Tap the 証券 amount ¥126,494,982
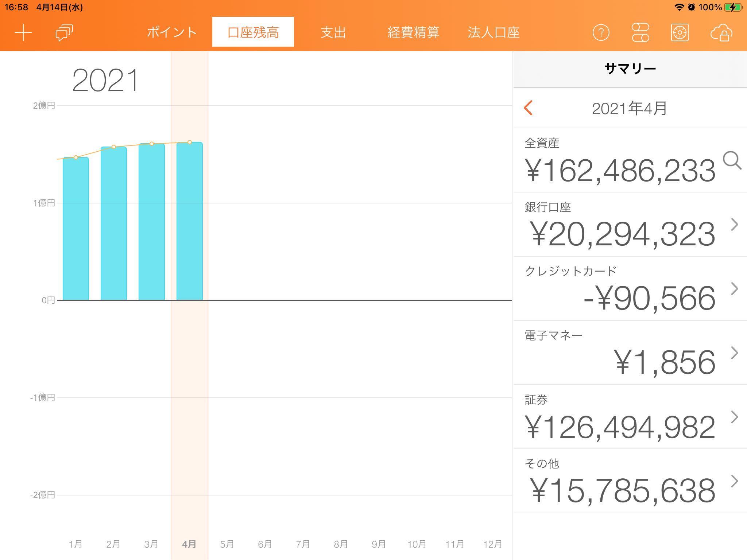Screen dimensions: 747x560 [x=620, y=427]
